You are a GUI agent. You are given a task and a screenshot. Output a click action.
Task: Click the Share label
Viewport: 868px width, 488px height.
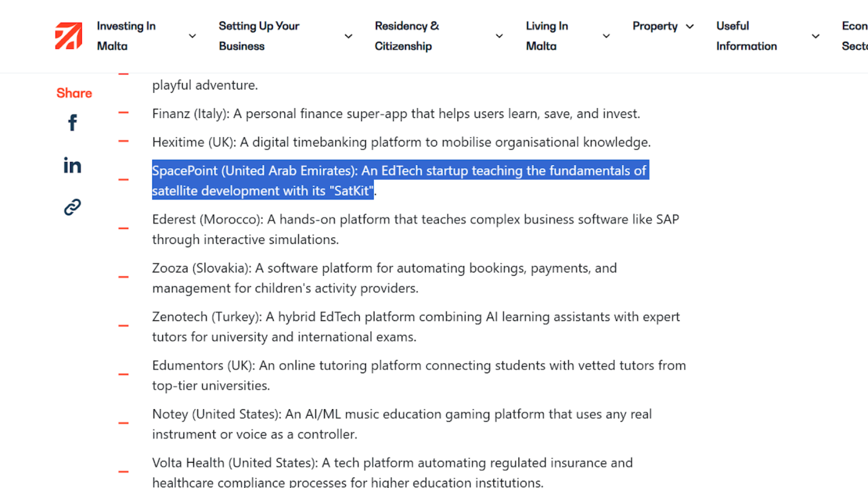[74, 93]
